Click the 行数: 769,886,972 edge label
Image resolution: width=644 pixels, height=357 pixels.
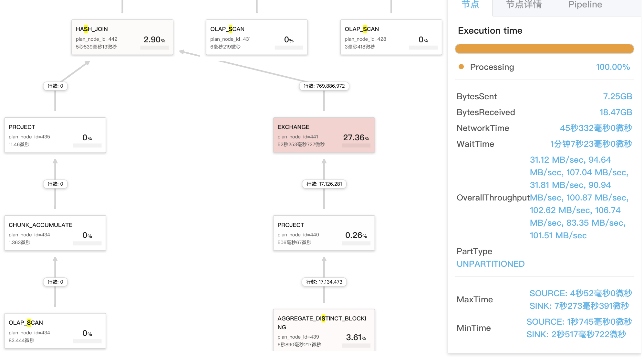pos(324,86)
